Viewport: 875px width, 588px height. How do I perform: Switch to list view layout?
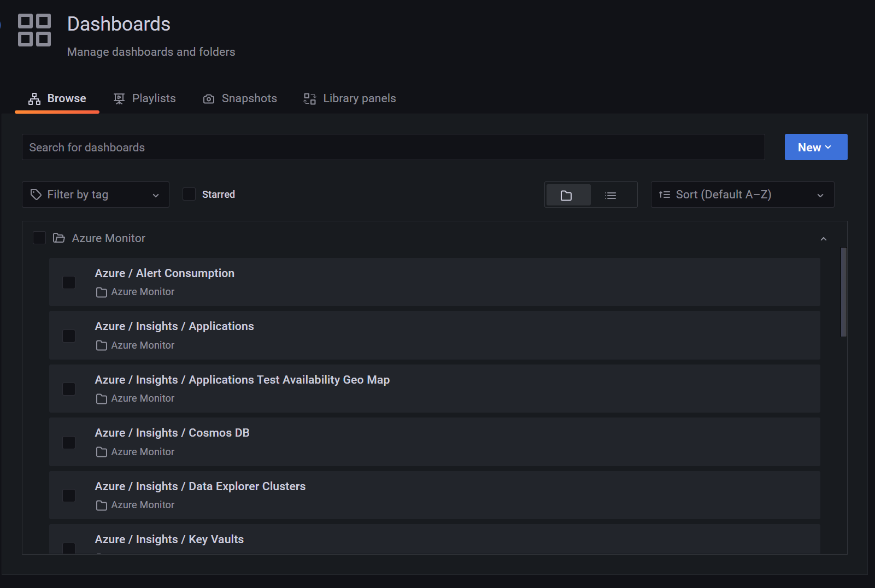point(610,195)
